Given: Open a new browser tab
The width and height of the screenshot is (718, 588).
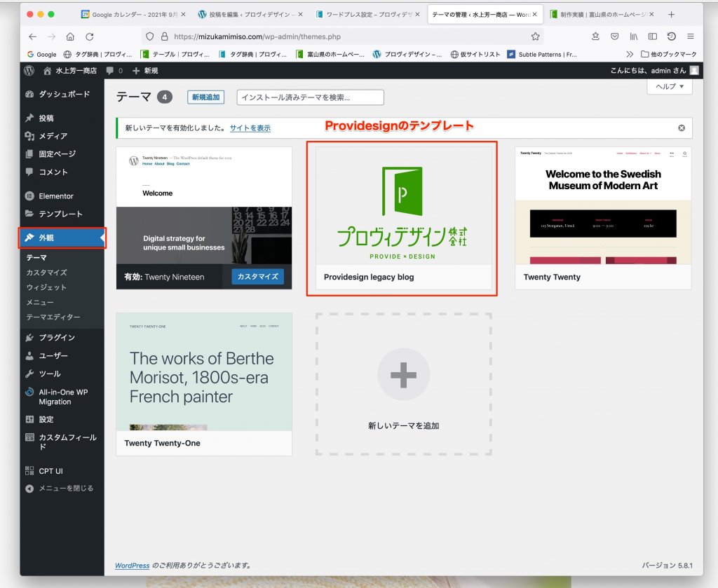Looking at the screenshot, I should click(x=671, y=14).
